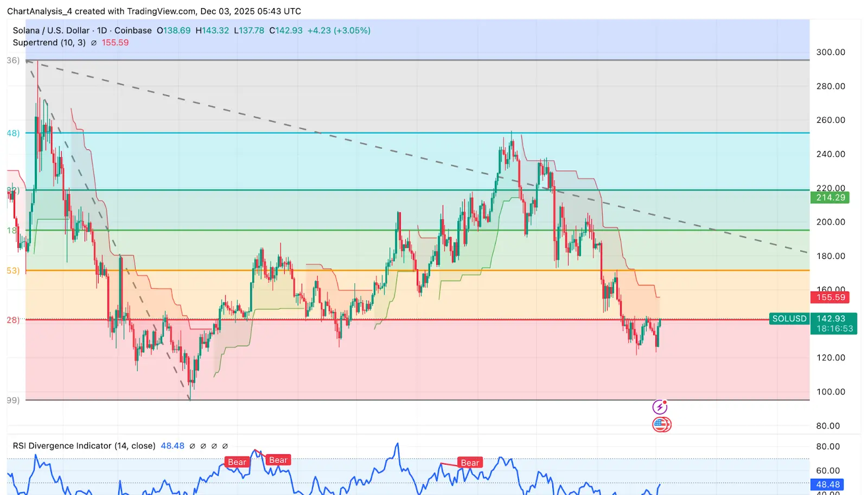Screen dimensions: 868x495
Task: Click the red Fibonacci level label ending 28)
Action: pos(13,320)
